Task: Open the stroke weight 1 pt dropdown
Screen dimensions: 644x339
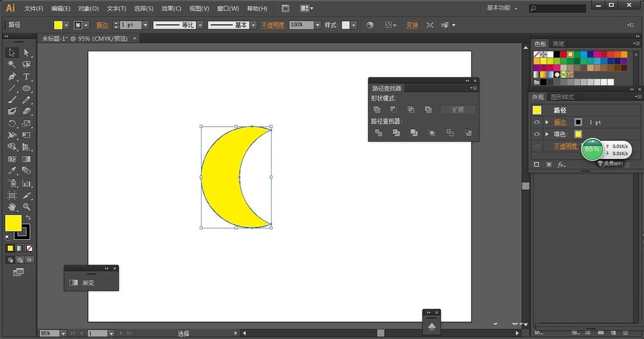Action: click(x=146, y=25)
